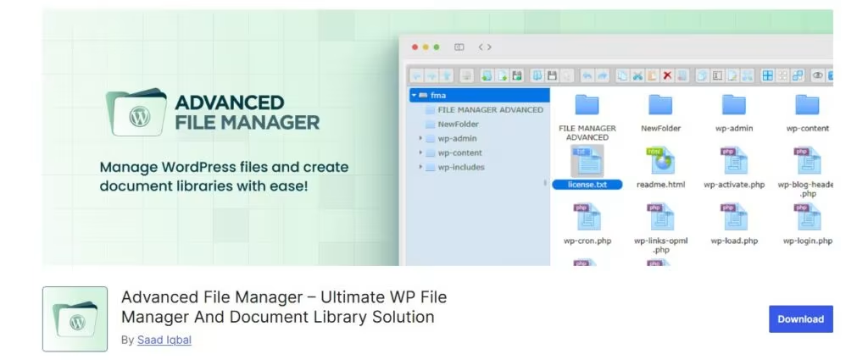This screenshot has width=868, height=360.
Task: Click the Download floppy-disk toolbar icon
Action: [552, 75]
